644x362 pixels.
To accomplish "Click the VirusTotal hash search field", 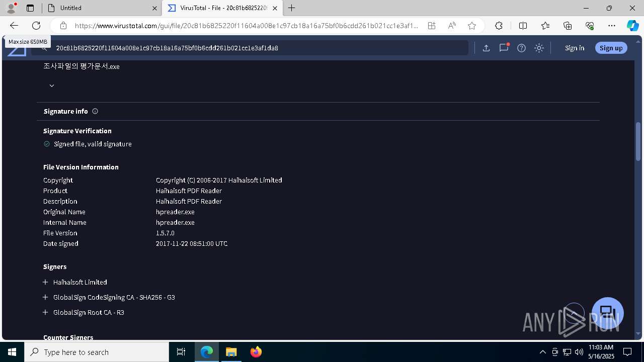I will tap(250, 48).
